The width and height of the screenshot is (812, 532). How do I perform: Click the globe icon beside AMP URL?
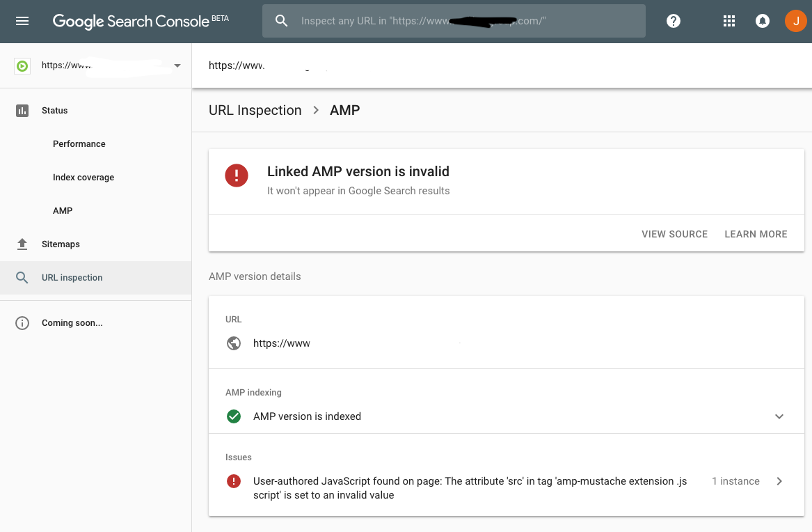click(x=234, y=343)
